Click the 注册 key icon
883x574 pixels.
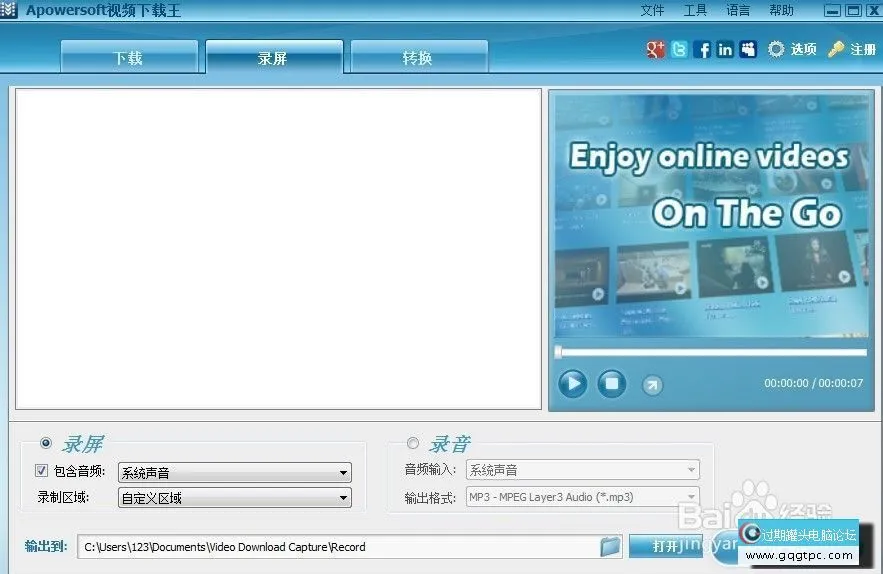click(x=836, y=50)
